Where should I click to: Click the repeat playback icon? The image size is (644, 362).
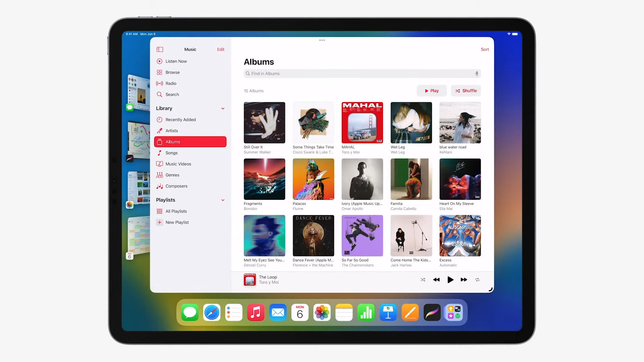coord(477,279)
